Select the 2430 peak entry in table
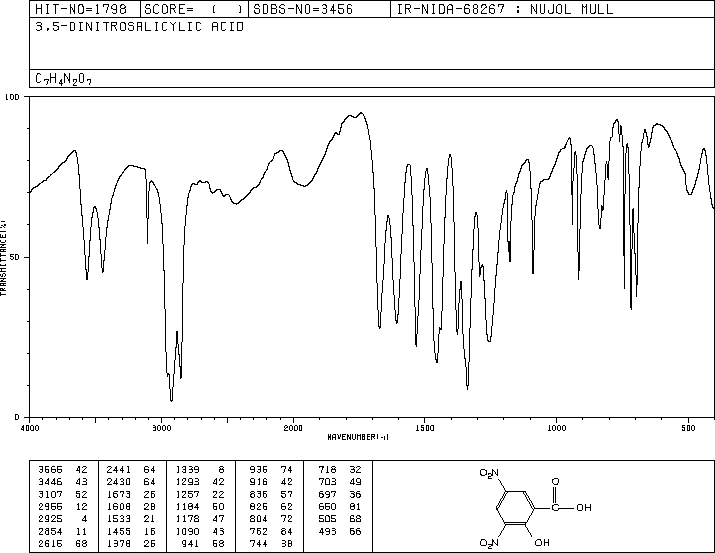 [131, 482]
